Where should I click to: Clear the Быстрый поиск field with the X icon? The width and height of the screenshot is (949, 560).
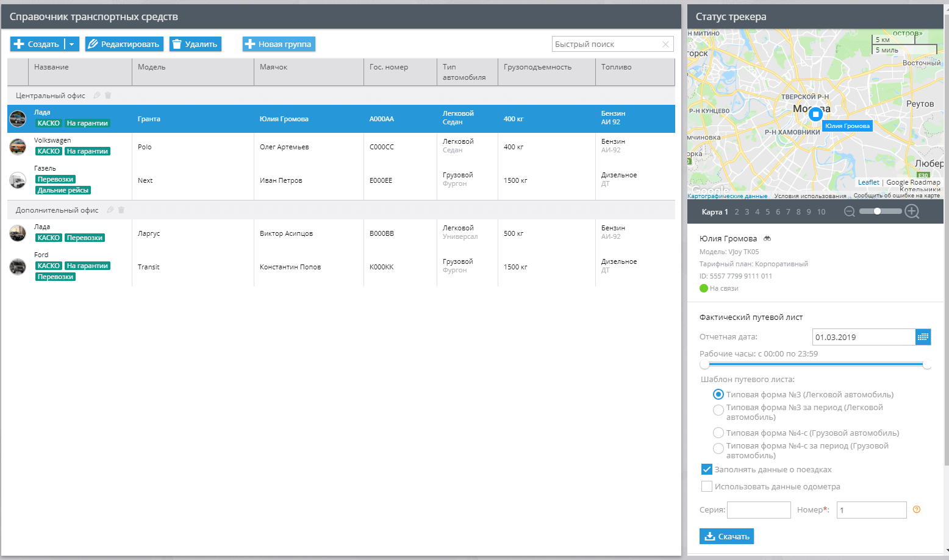665,44
